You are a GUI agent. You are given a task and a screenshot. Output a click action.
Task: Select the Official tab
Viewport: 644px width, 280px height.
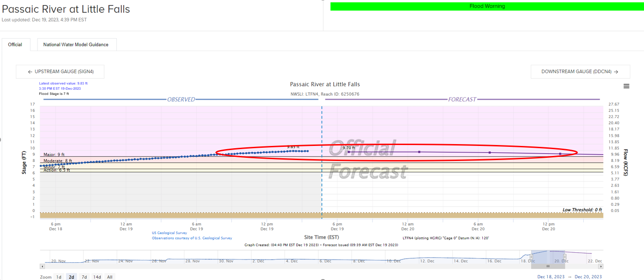(15, 45)
